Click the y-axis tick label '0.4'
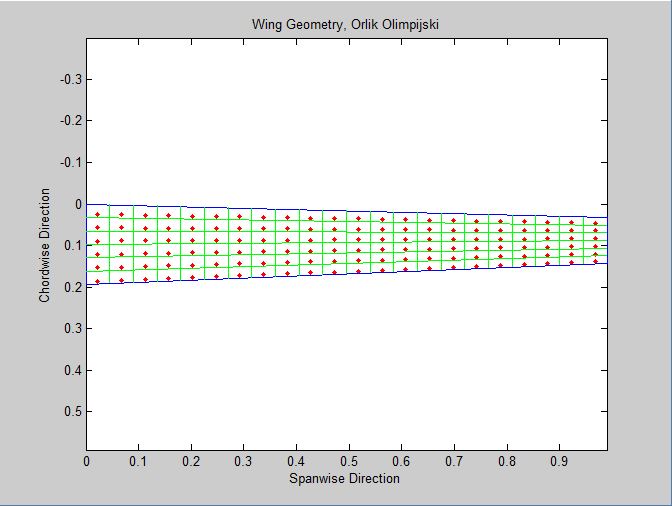 pos(73,370)
